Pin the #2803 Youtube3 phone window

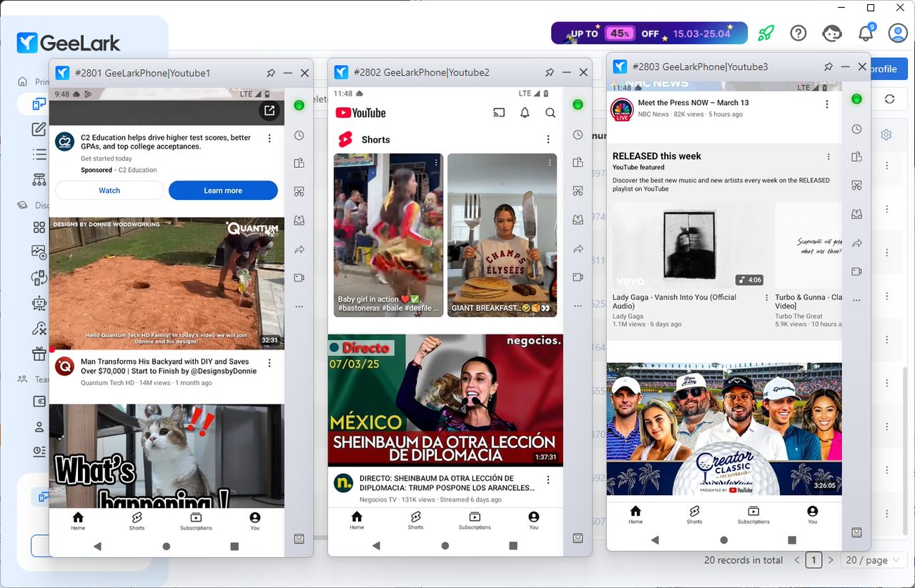click(x=829, y=66)
